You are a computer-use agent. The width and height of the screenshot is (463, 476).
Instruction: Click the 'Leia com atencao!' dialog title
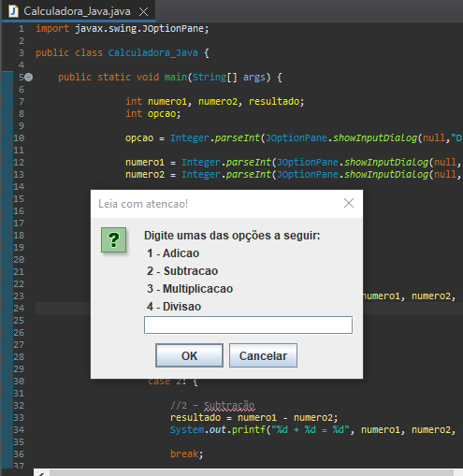(143, 204)
